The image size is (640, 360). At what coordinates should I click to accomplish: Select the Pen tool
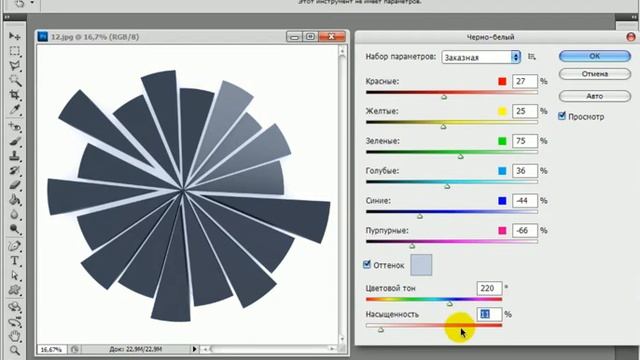tap(15, 246)
